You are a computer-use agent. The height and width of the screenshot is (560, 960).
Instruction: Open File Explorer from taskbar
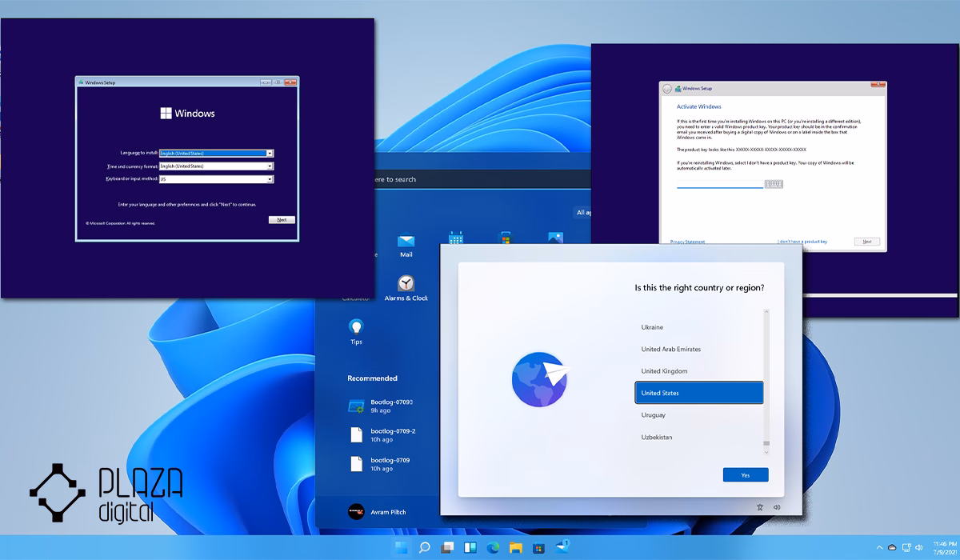click(x=516, y=548)
